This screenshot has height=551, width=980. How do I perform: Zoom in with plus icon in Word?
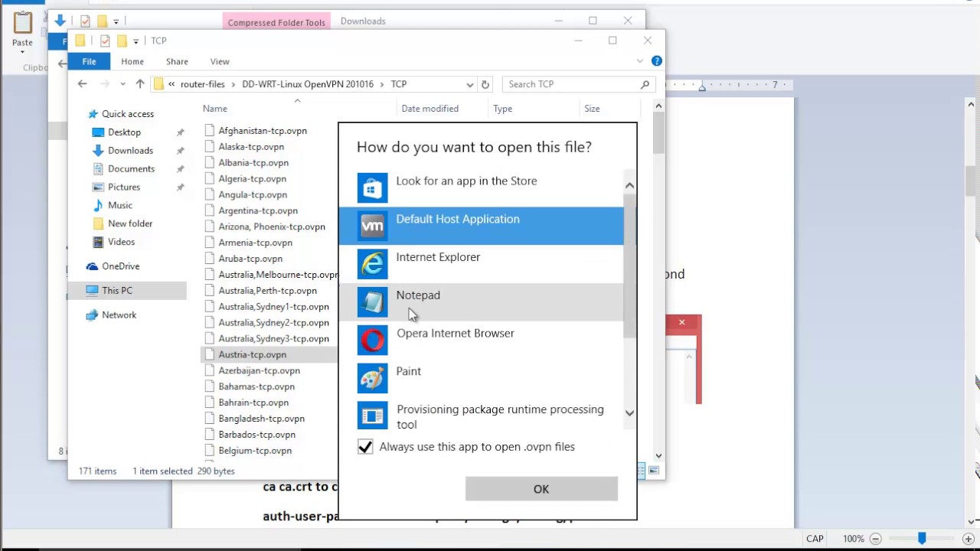(x=968, y=539)
